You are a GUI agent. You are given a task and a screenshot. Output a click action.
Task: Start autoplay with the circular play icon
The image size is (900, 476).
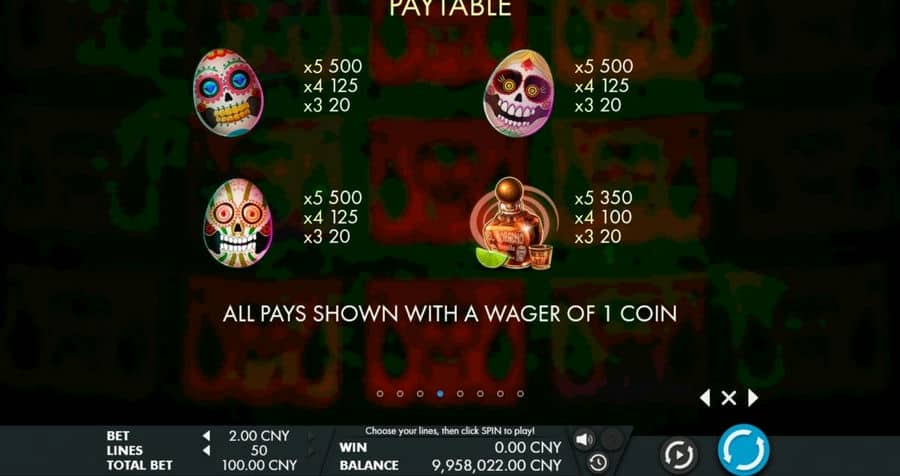tap(678, 455)
